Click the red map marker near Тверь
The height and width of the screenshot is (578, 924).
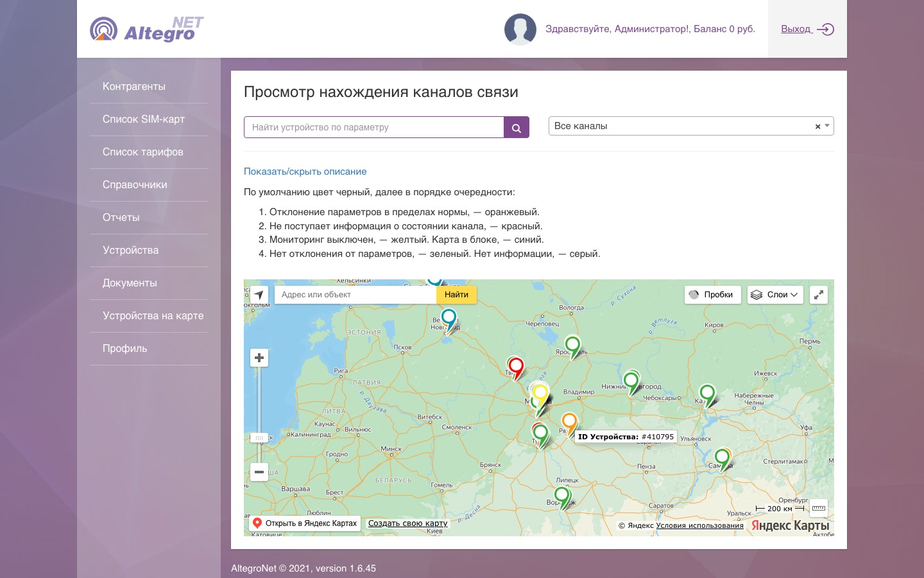[516, 369]
